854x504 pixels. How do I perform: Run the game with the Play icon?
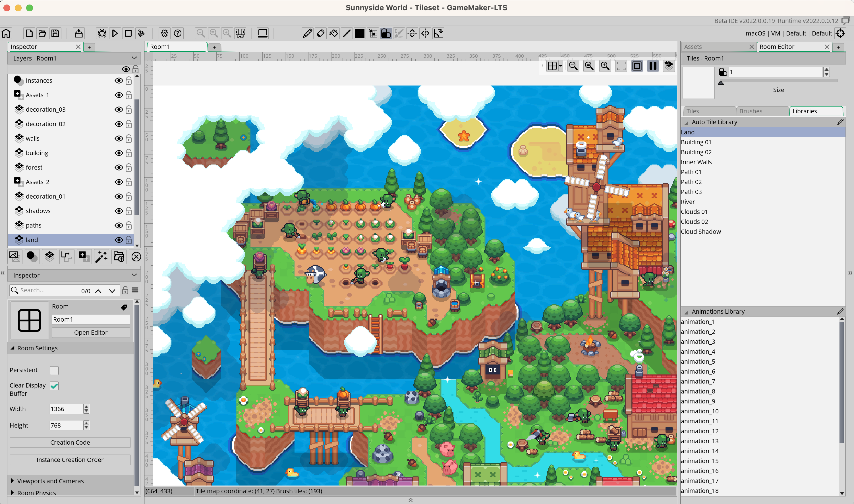(x=115, y=33)
